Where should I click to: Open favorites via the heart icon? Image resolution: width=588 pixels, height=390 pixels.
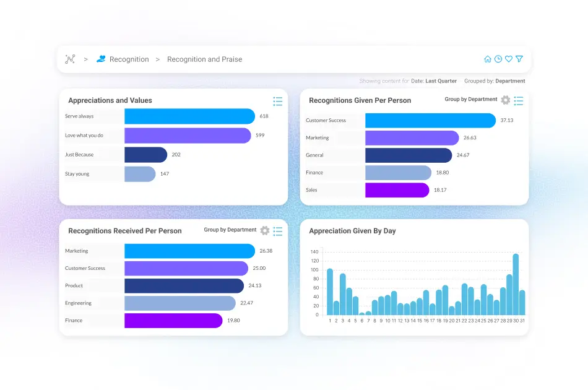pyautogui.click(x=508, y=59)
